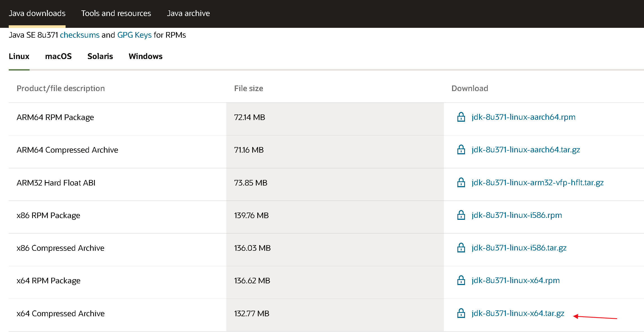Download jdk-8u371-linux-x64.tar.gz
644x332 pixels.
pos(518,313)
